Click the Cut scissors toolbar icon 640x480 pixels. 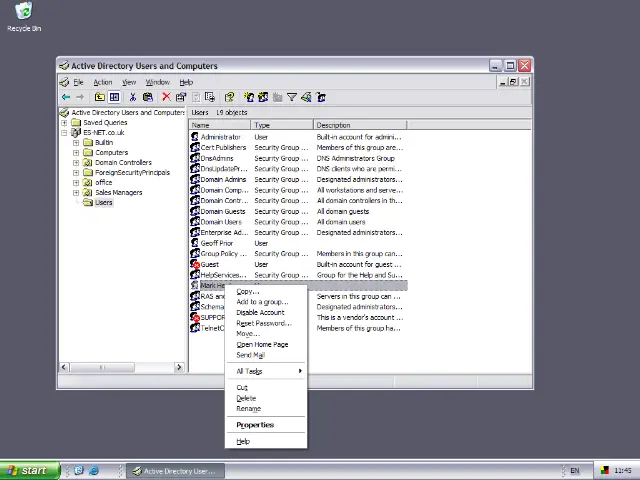point(133,97)
